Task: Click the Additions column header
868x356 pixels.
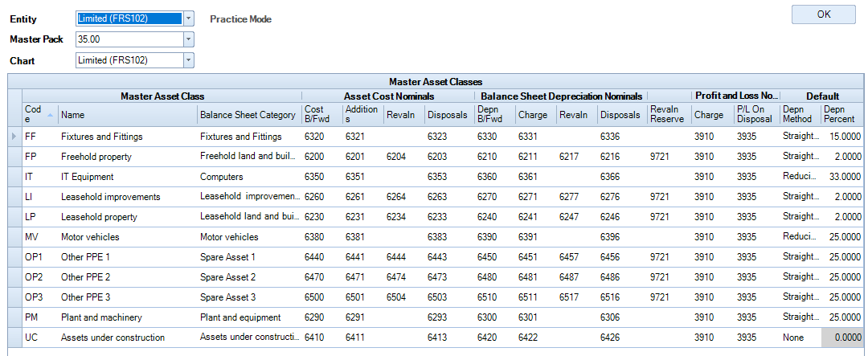Action: pyautogui.click(x=362, y=114)
